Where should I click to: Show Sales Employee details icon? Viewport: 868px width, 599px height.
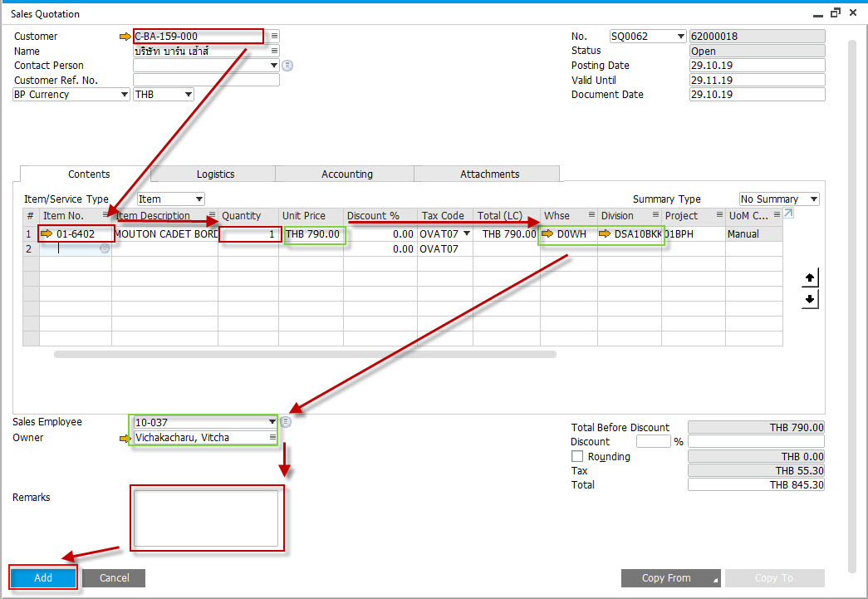286,422
